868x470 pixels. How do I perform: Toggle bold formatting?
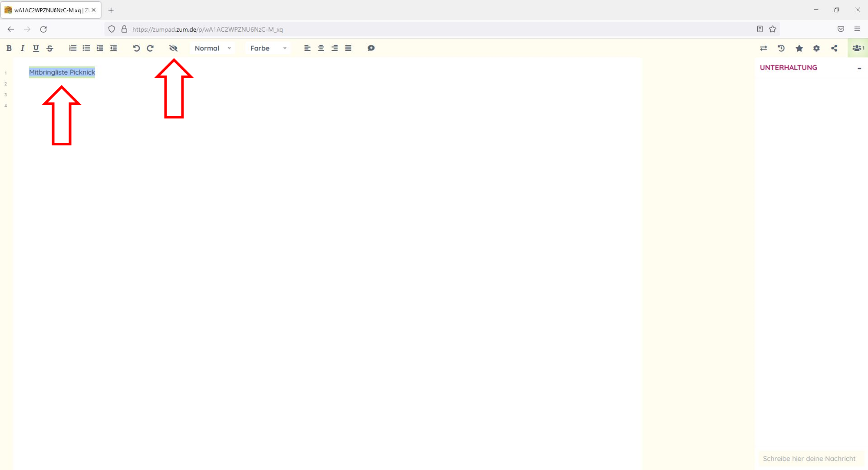click(x=9, y=48)
